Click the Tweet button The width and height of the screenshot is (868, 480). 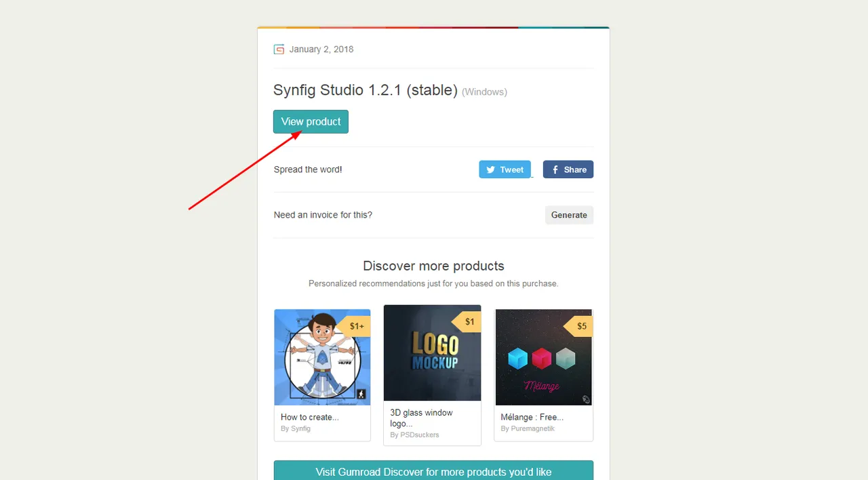tap(505, 169)
